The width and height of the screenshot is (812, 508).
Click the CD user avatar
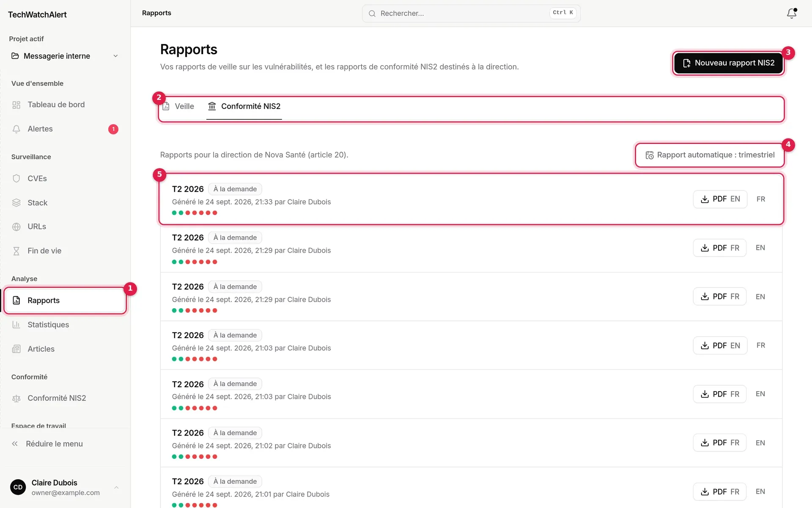pyautogui.click(x=18, y=487)
